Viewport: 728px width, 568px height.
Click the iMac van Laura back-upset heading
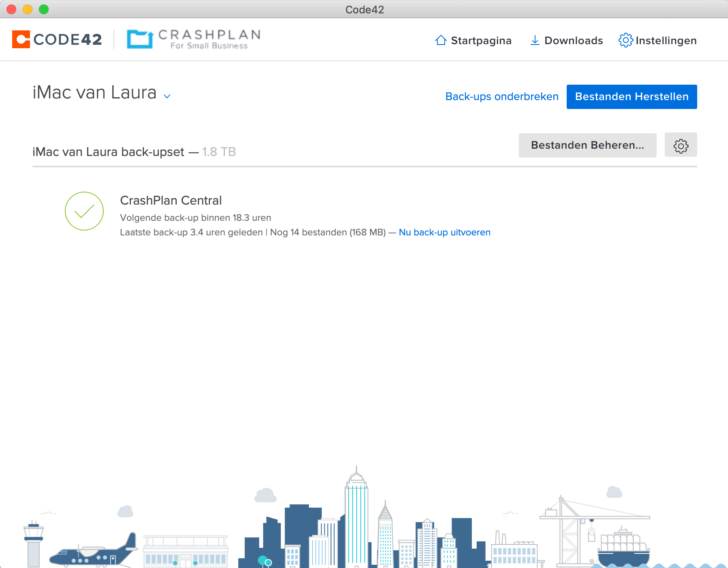[x=108, y=152]
